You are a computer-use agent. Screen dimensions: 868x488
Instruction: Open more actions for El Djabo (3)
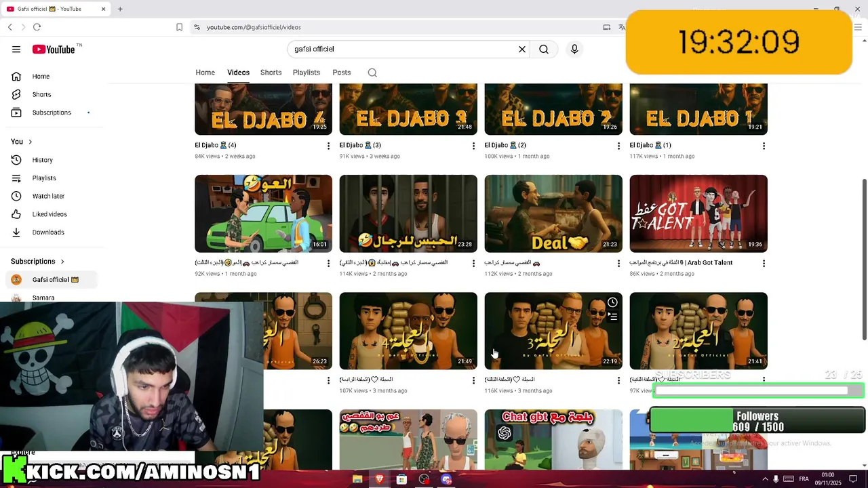pos(473,146)
